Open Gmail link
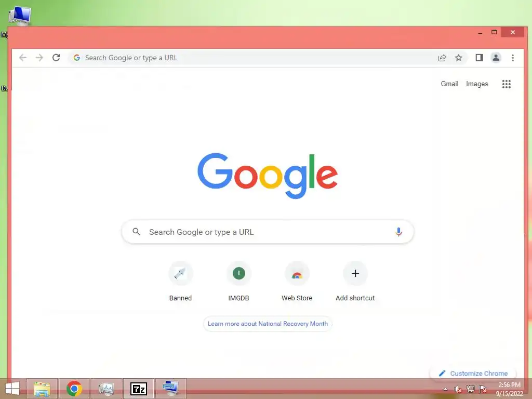 449,84
